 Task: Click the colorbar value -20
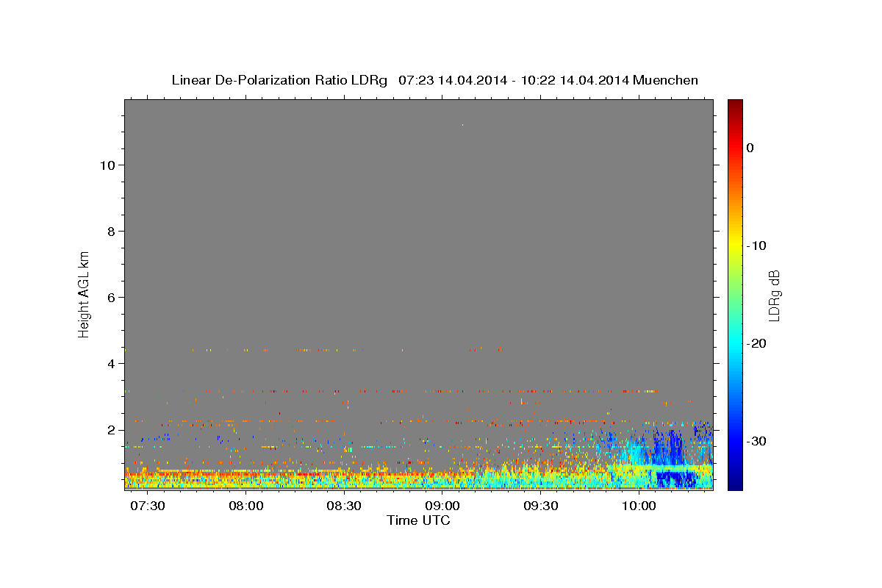point(757,343)
